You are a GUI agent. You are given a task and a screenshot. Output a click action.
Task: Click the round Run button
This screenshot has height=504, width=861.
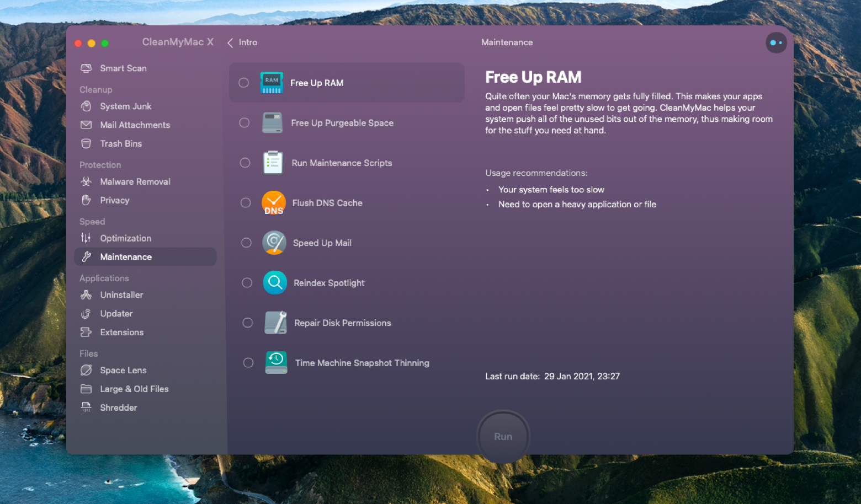(503, 436)
